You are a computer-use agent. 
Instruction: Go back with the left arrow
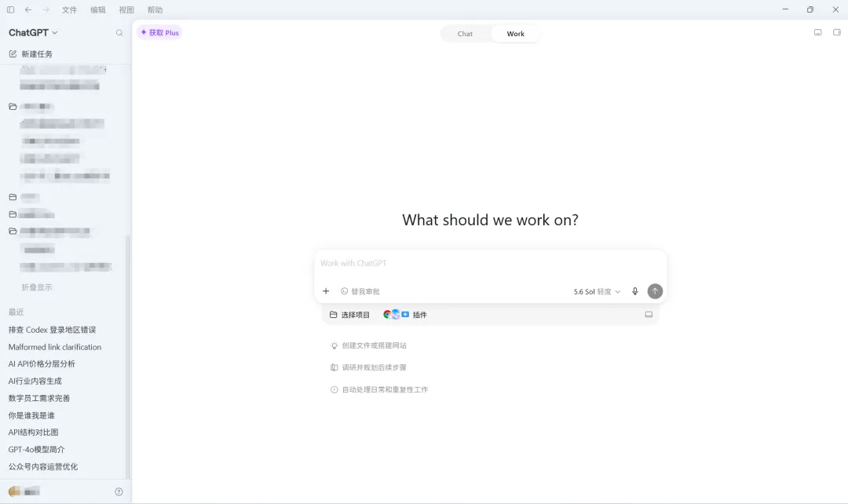(28, 9)
